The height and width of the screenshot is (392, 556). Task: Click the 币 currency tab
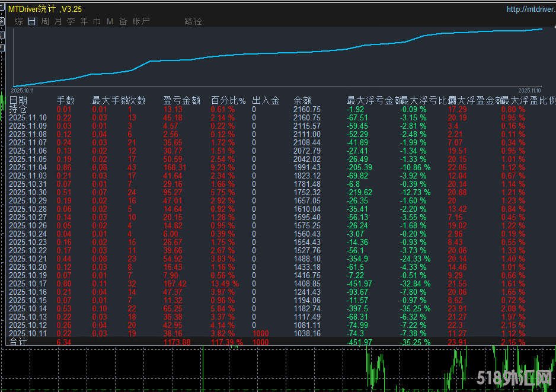coord(97,21)
